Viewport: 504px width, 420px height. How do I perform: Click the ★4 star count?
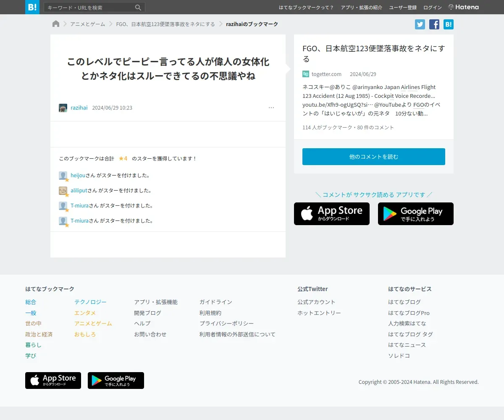click(123, 158)
